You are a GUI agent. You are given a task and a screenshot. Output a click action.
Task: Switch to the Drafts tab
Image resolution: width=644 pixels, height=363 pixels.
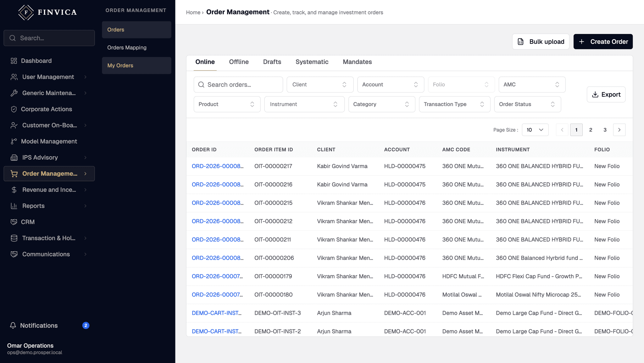click(272, 62)
